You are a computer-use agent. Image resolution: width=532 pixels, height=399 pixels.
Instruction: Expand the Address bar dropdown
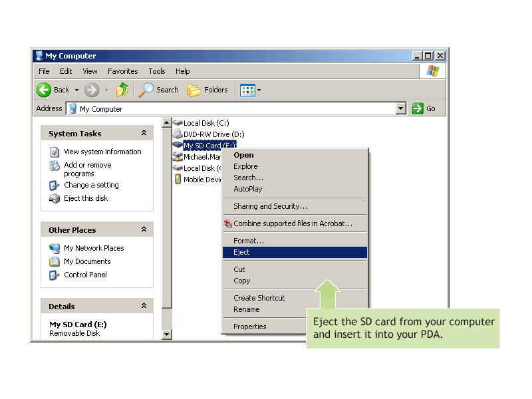(x=401, y=108)
